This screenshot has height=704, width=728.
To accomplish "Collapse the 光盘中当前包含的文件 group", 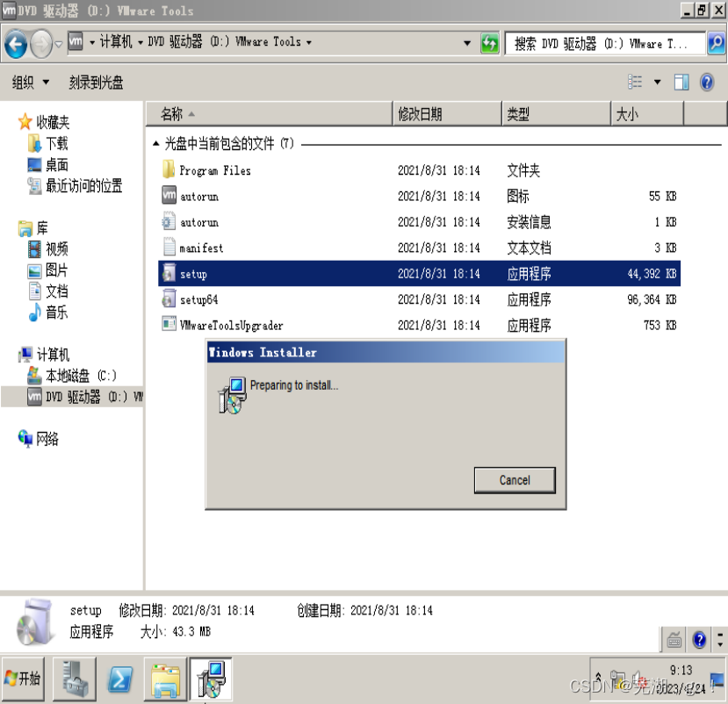I will point(155,140).
